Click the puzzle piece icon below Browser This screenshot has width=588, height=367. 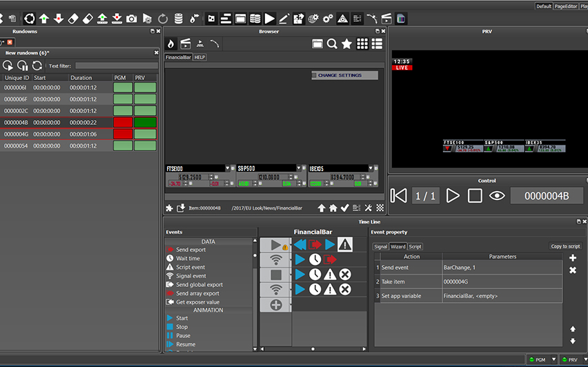click(170, 208)
